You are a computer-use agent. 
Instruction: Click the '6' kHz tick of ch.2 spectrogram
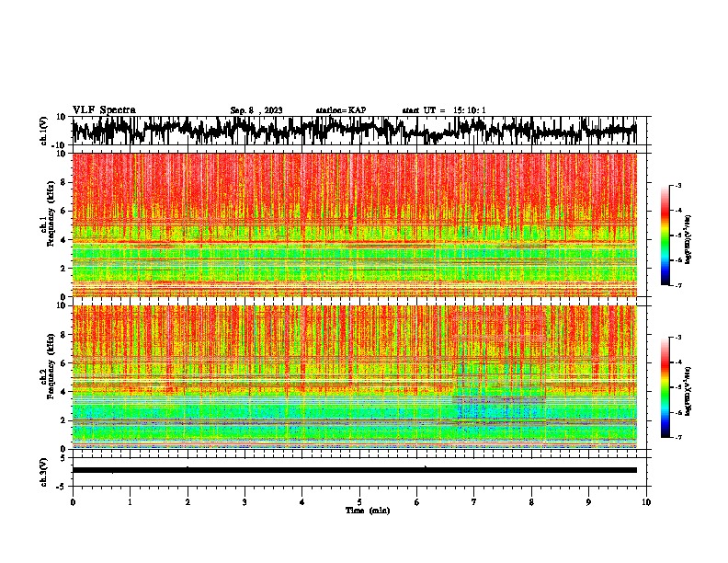pyautogui.click(x=64, y=363)
